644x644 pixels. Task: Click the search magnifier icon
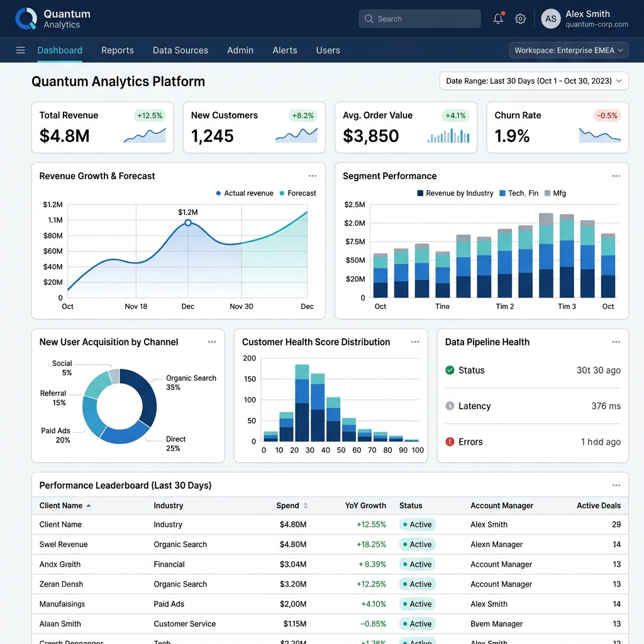pos(369,19)
